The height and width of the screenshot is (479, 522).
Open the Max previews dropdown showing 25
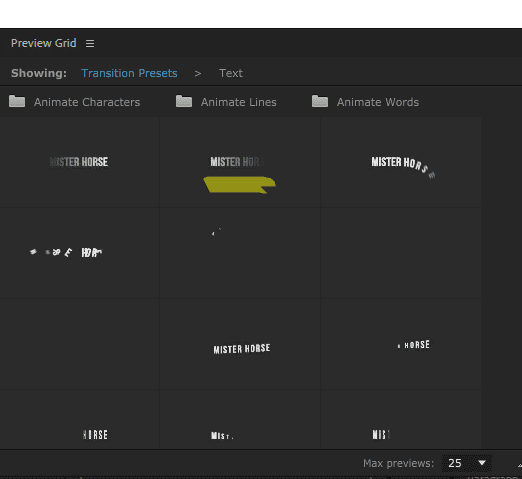coord(466,463)
